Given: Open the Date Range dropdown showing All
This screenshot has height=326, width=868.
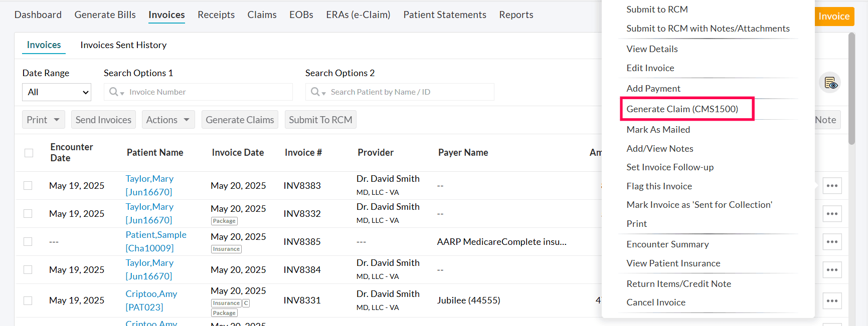Looking at the screenshot, I should pos(56,92).
